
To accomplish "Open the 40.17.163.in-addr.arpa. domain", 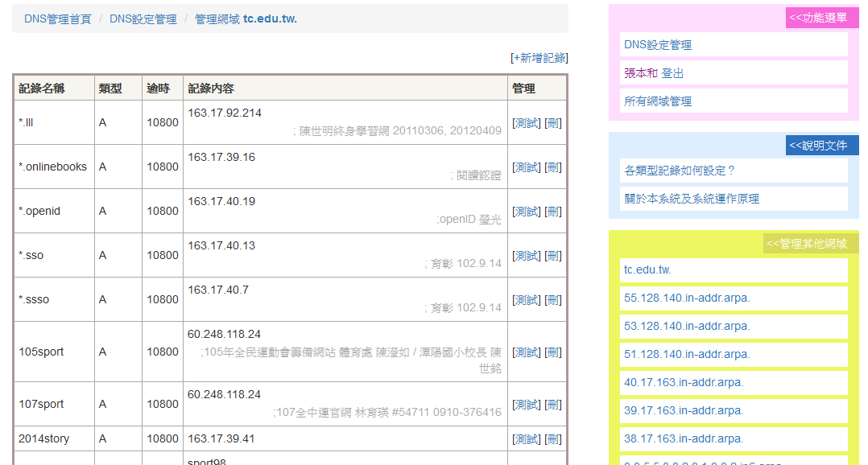I will click(x=684, y=382).
